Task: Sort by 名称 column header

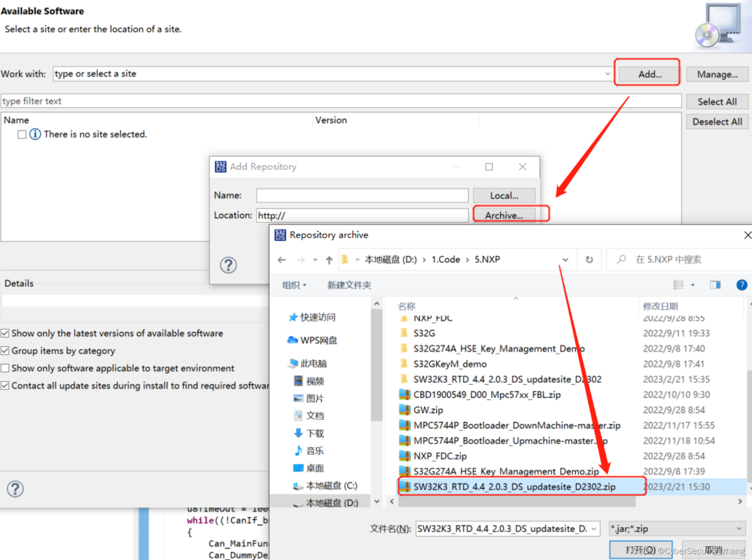Action: [x=406, y=306]
